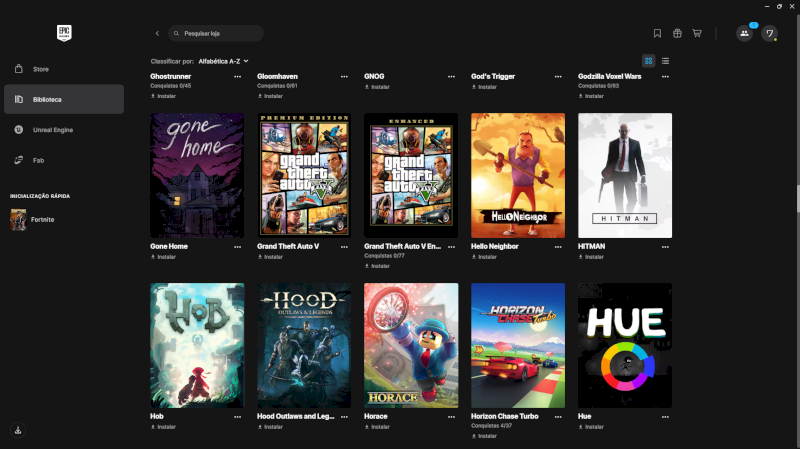Select the Horace cover art

point(411,345)
